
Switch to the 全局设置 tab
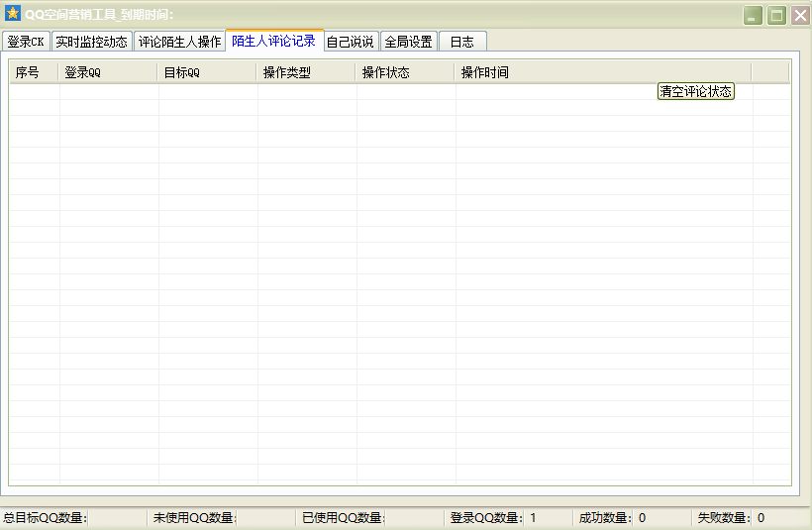coord(408,42)
